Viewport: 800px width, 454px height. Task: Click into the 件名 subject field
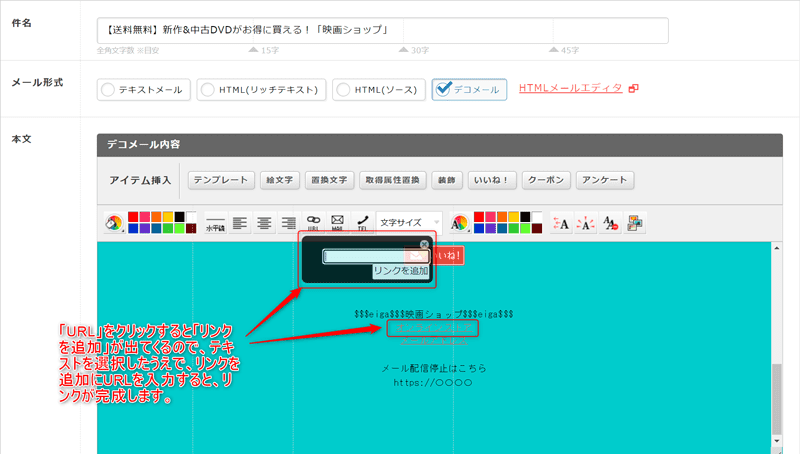(x=383, y=30)
